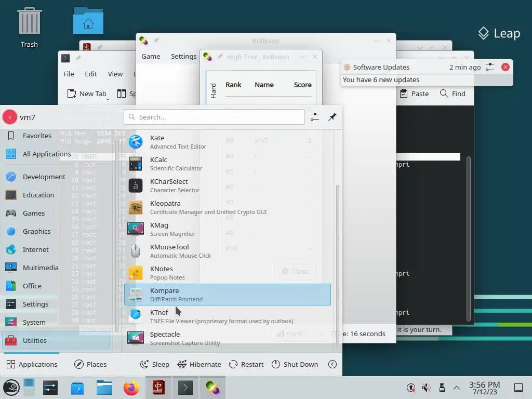532x399 pixels.
Task: Click Show Desktop button in panel
Action: pos(518,388)
